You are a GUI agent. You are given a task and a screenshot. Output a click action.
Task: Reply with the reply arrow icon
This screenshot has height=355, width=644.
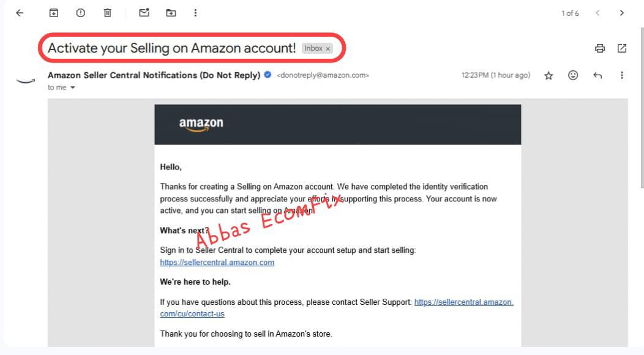click(x=597, y=76)
